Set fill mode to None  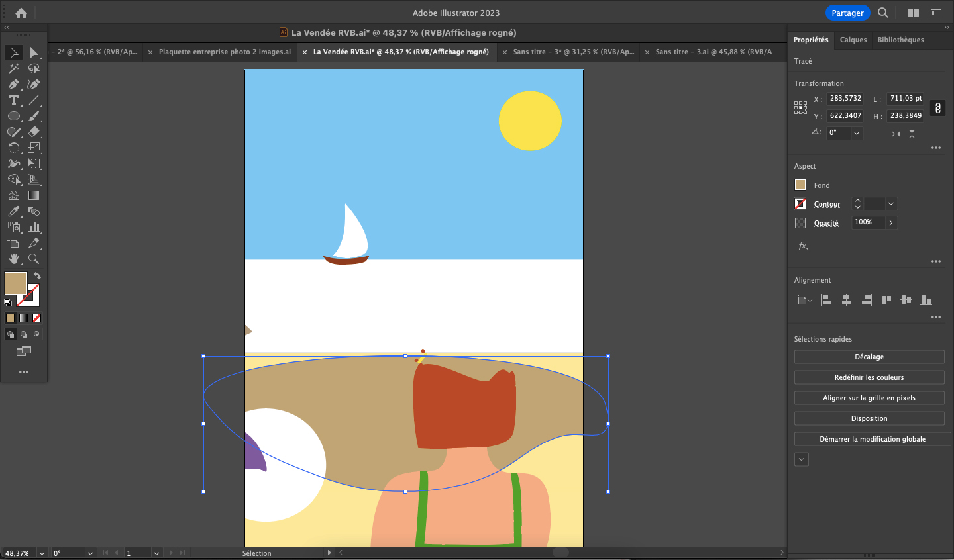click(37, 318)
